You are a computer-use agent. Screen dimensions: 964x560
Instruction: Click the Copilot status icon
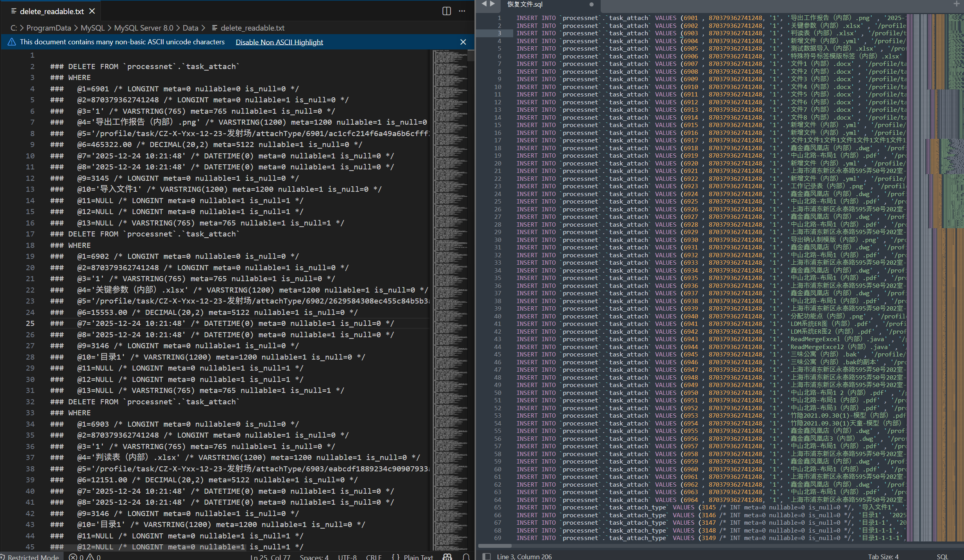[447, 556]
